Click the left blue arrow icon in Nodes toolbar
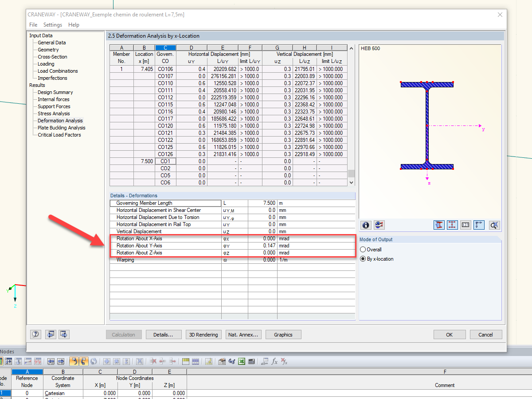532x399 pixels. (x=51, y=361)
